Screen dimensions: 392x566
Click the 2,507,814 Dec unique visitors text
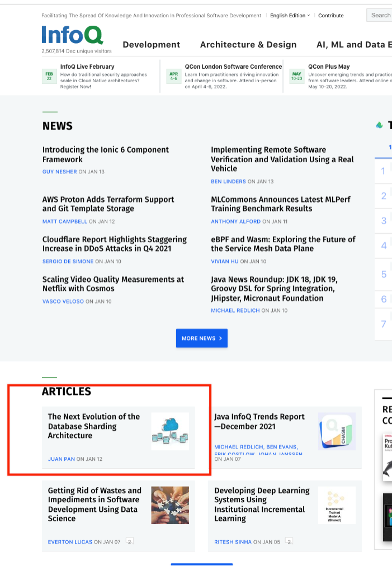[77, 51]
